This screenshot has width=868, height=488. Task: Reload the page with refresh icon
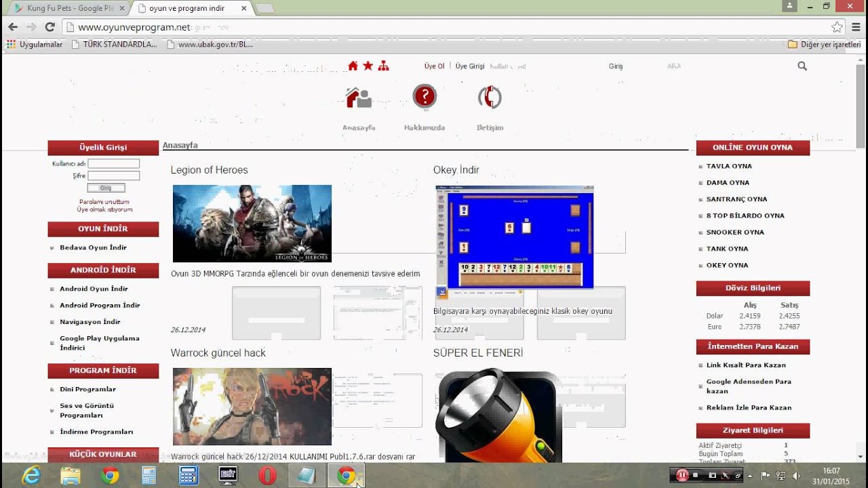(x=50, y=27)
